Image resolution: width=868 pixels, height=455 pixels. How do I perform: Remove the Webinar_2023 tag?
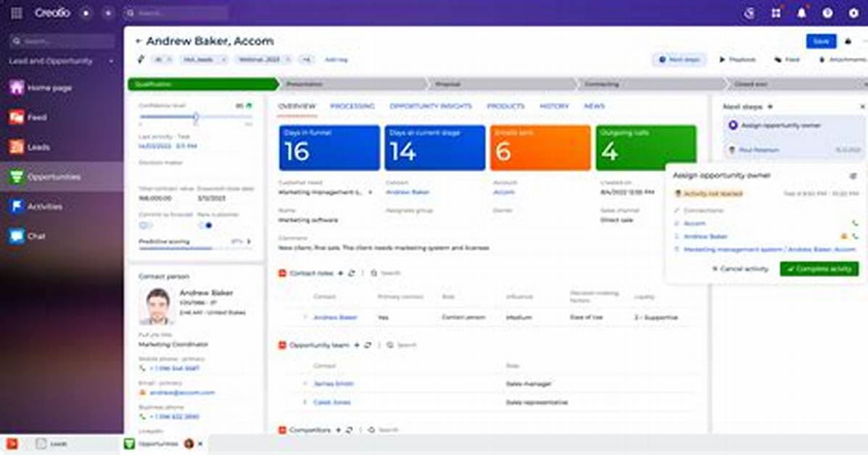tap(287, 59)
